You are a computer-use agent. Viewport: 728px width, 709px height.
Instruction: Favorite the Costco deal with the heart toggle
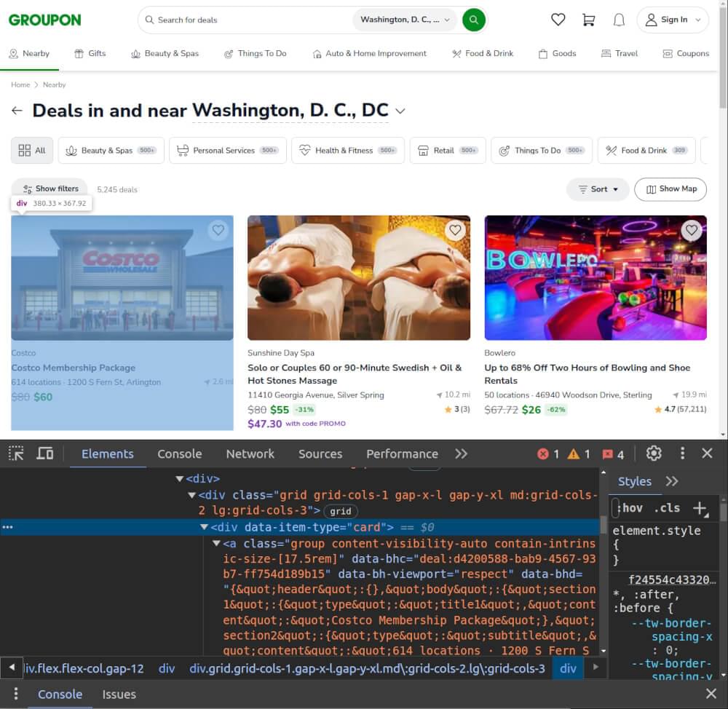218,230
